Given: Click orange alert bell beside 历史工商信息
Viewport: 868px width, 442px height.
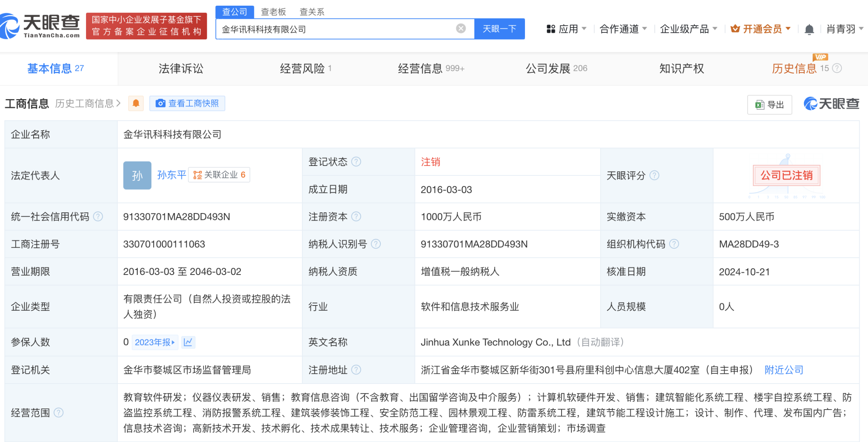Looking at the screenshot, I should pos(136,103).
